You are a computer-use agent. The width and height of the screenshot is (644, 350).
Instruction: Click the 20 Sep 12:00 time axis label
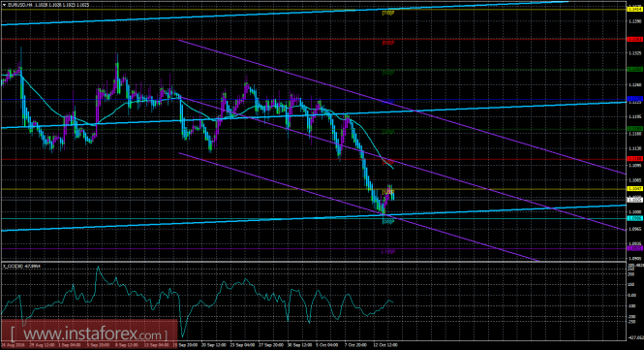(214, 345)
